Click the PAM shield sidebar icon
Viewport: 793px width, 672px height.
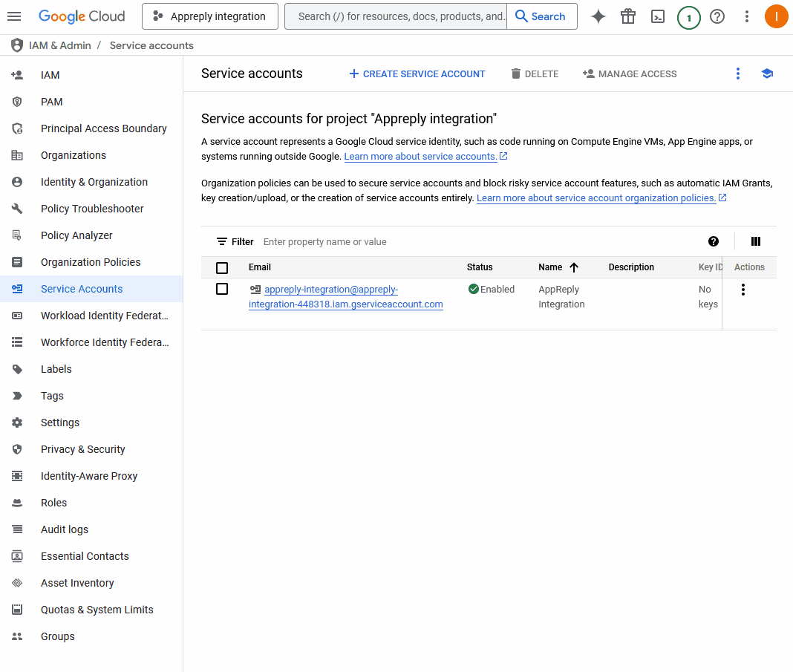point(16,102)
